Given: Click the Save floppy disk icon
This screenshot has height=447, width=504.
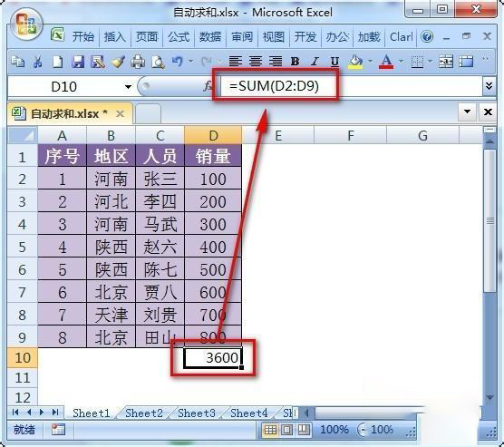Looking at the screenshot, I should coord(78,61).
